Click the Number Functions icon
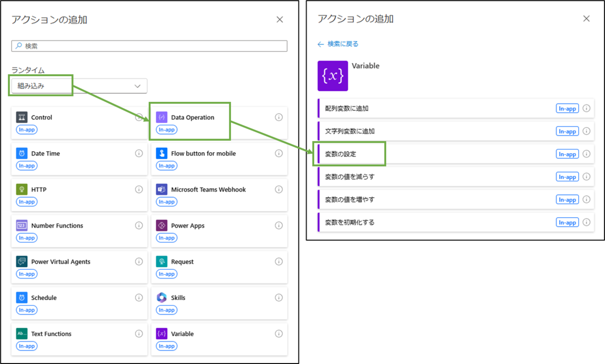 22,225
